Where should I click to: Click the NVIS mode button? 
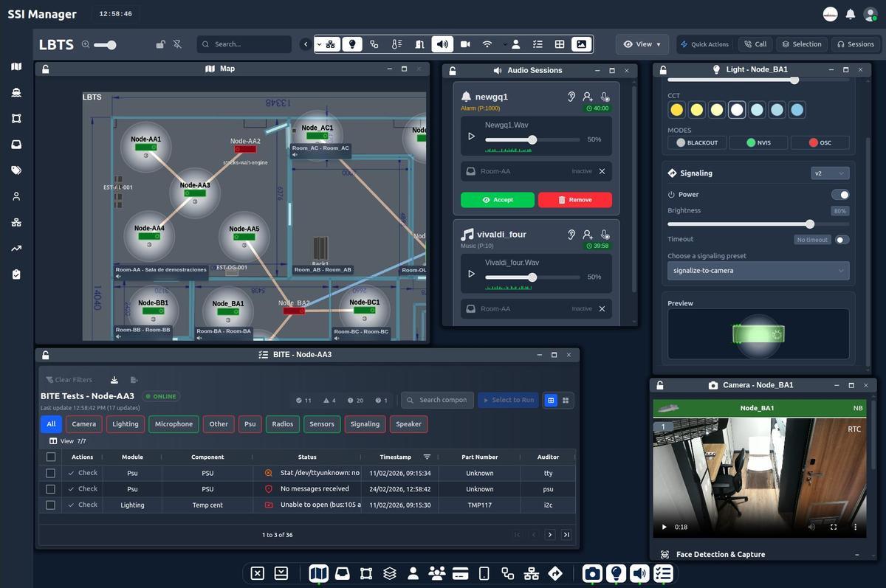758,142
